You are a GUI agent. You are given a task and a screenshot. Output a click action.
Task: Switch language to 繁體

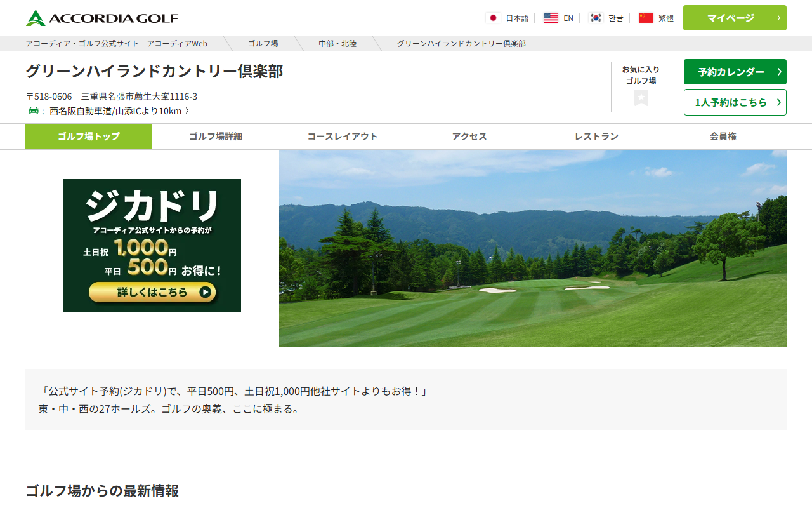[666, 18]
